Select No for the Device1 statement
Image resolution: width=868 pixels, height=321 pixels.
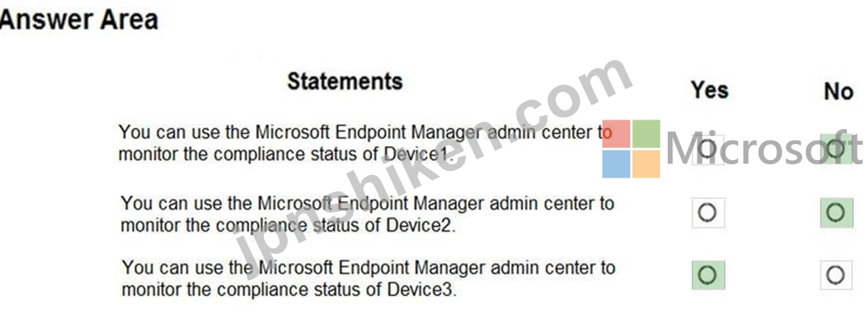click(836, 149)
